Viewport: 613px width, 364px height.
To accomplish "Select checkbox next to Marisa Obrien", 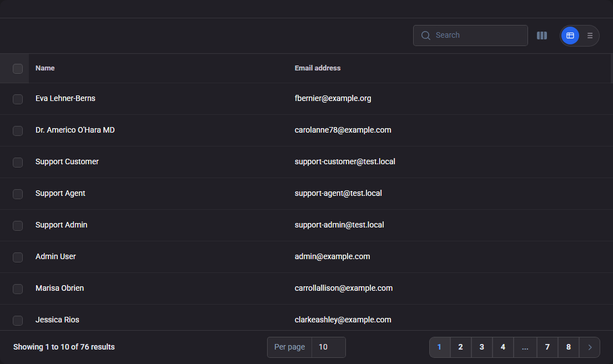I will coord(18,289).
